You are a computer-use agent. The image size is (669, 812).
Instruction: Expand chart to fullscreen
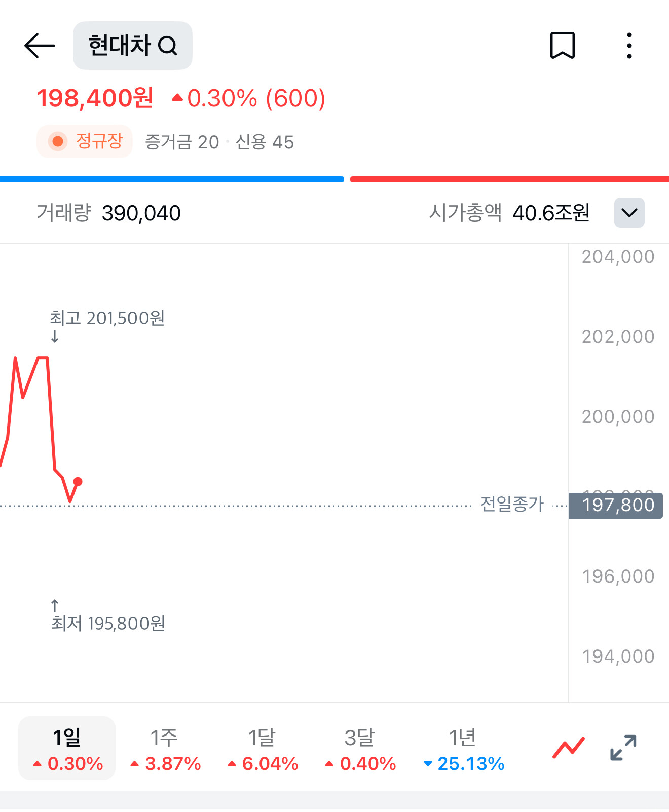click(623, 748)
